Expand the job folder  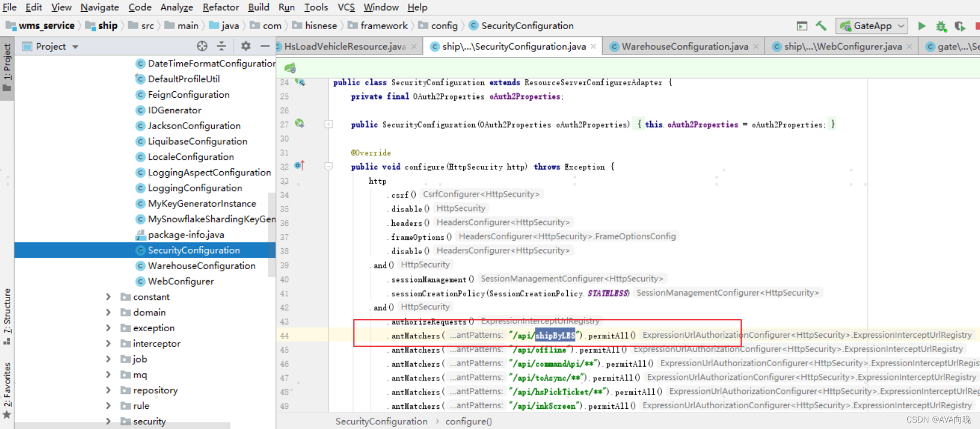pyautogui.click(x=108, y=359)
